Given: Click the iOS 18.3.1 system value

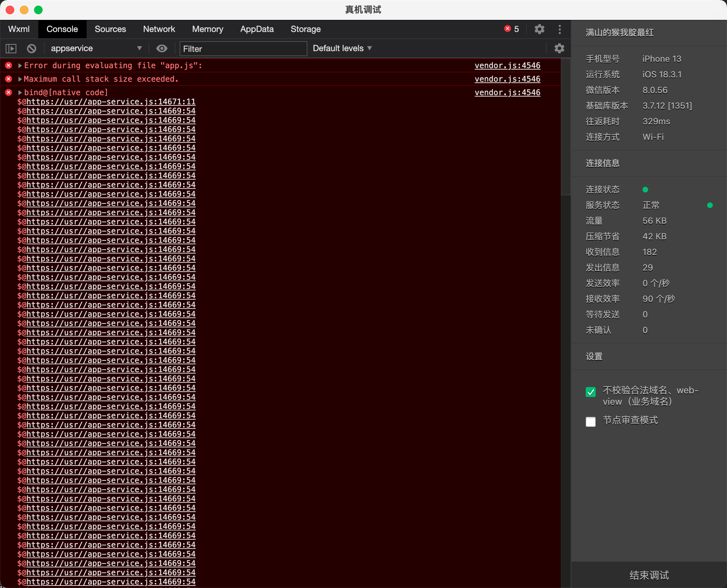Looking at the screenshot, I should click(662, 75).
